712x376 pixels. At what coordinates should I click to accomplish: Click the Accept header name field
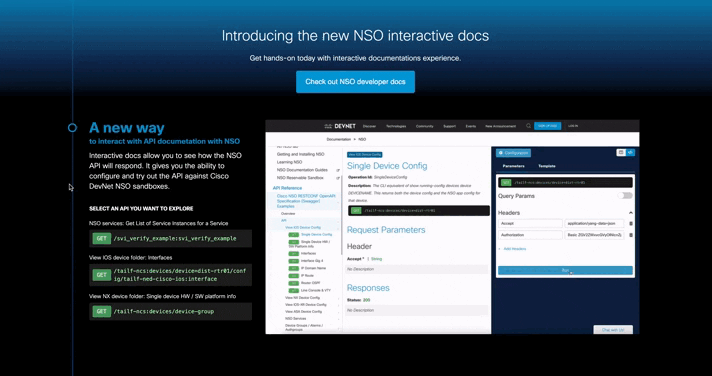click(x=530, y=223)
